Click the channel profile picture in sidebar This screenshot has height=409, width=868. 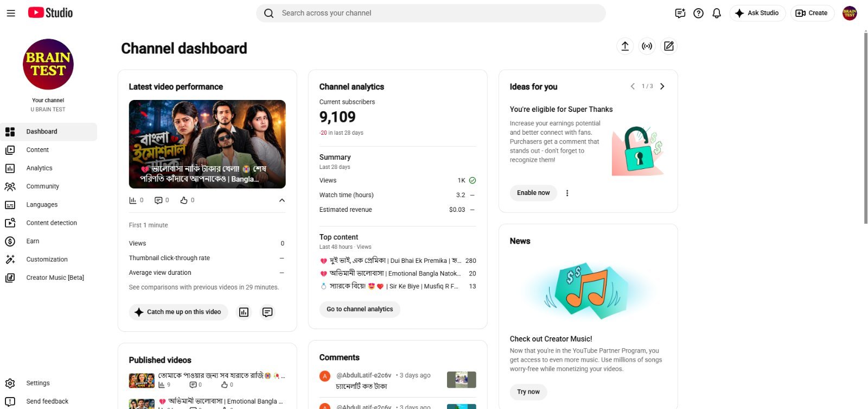[48, 64]
